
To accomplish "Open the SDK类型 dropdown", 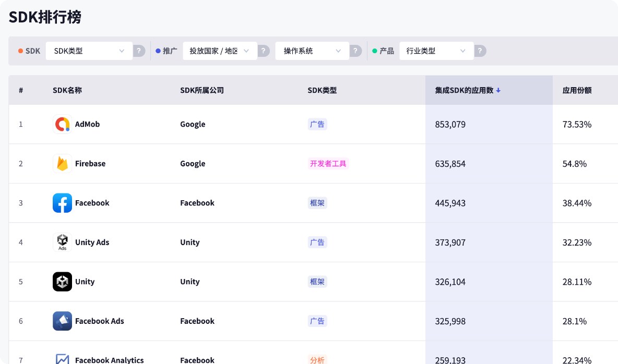I will pyautogui.click(x=89, y=51).
